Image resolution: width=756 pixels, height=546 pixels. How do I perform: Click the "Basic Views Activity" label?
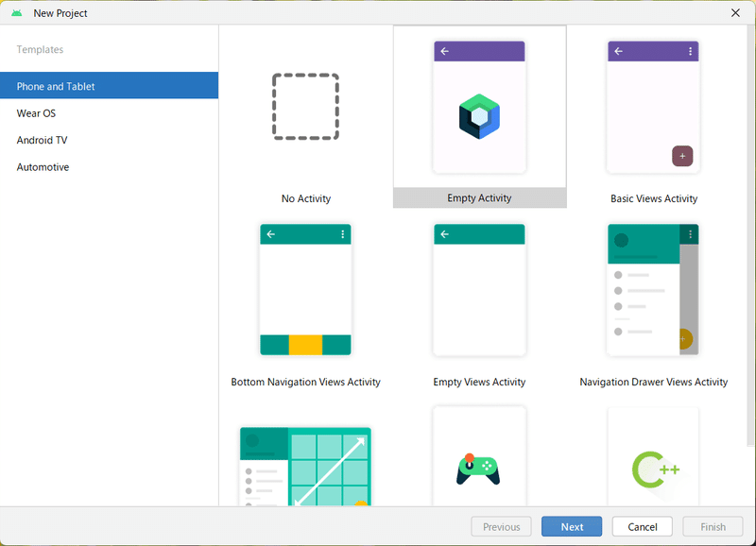click(x=654, y=198)
